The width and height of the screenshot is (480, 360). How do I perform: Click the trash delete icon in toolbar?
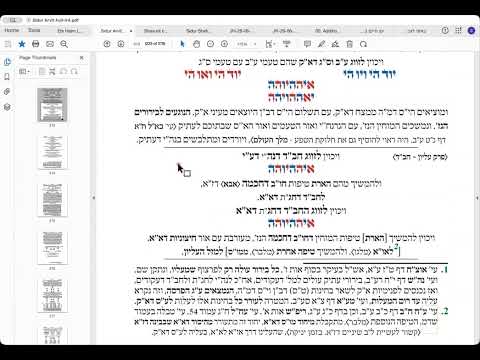pyautogui.click(x=349, y=44)
